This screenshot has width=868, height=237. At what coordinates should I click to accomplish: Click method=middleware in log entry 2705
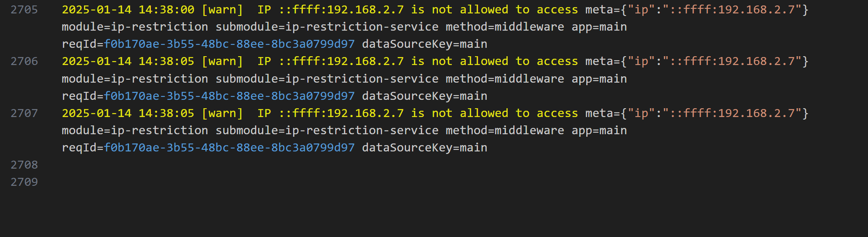coord(505,27)
